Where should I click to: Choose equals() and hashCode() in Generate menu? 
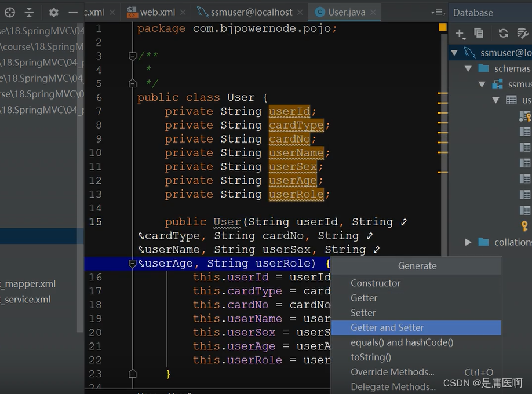416,342
